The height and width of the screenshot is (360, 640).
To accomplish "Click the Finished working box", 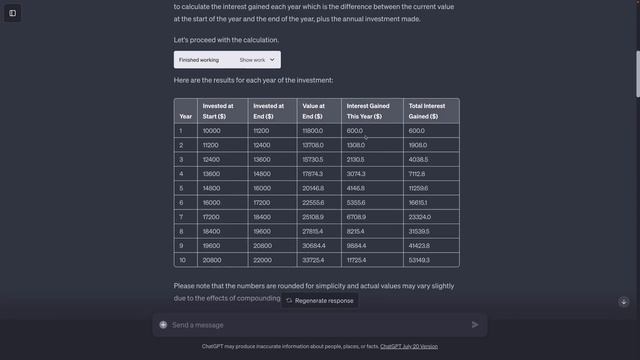I will click(x=227, y=60).
